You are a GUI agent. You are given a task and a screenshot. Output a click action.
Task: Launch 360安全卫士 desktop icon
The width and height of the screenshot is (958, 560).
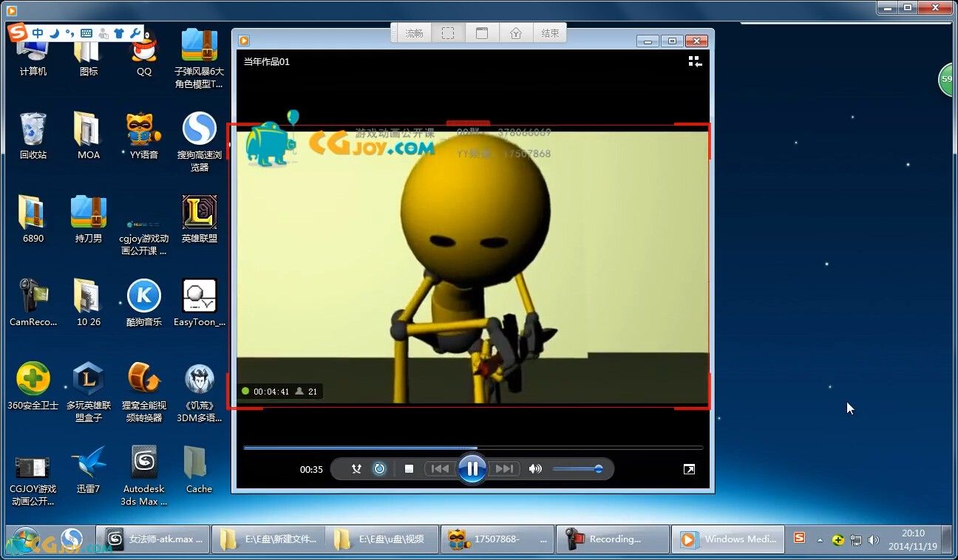33,386
